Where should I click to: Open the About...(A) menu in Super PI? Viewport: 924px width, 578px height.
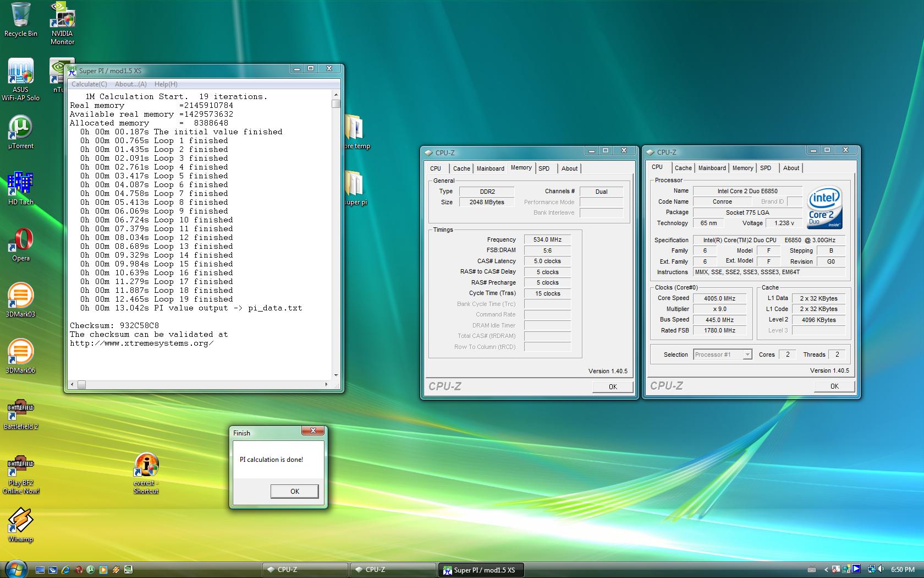(131, 84)
